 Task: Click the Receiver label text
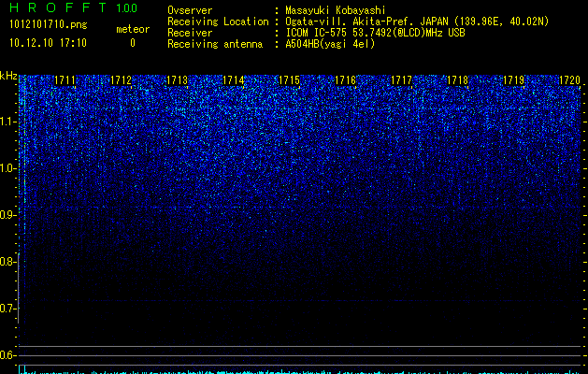click(190, 33)
